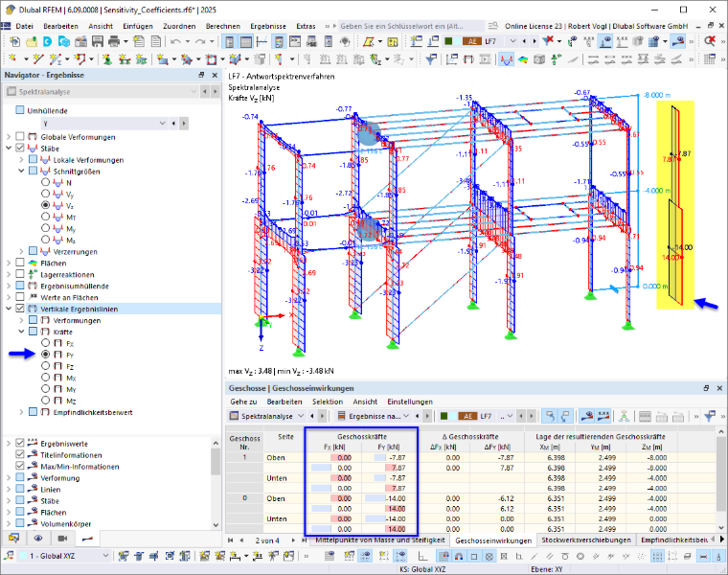Click the magnet snap icon in bottom toolbar
The image size is (728, 575).
459,556
